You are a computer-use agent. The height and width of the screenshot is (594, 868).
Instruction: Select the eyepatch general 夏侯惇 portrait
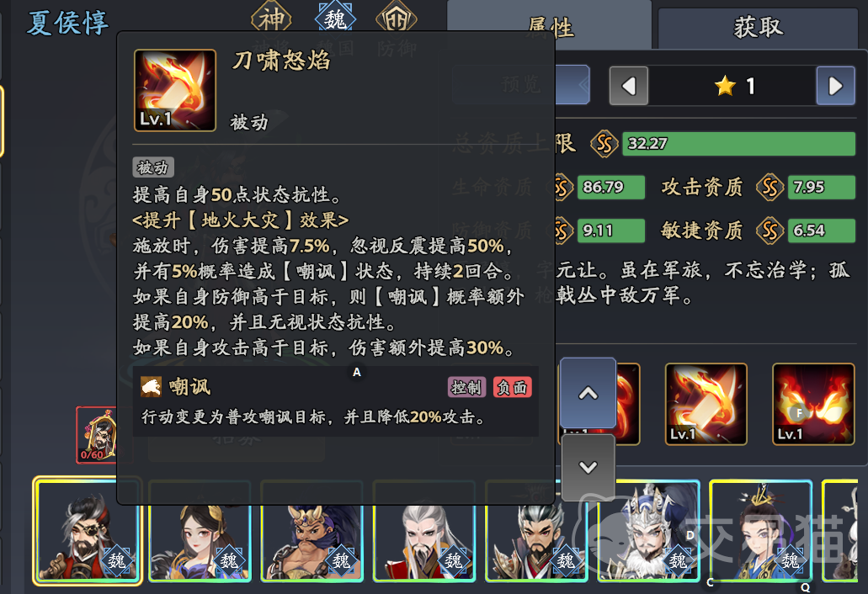[88, 530]
